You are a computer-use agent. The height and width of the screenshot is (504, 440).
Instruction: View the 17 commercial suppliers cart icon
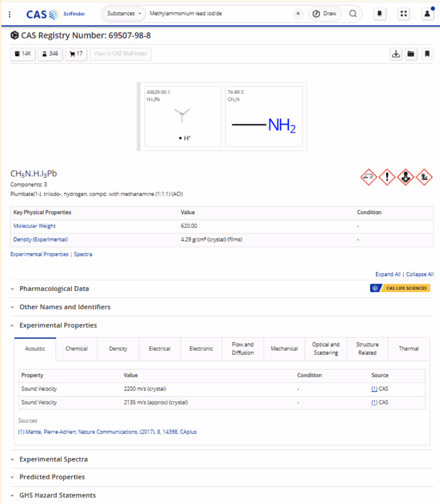[76, 54]
